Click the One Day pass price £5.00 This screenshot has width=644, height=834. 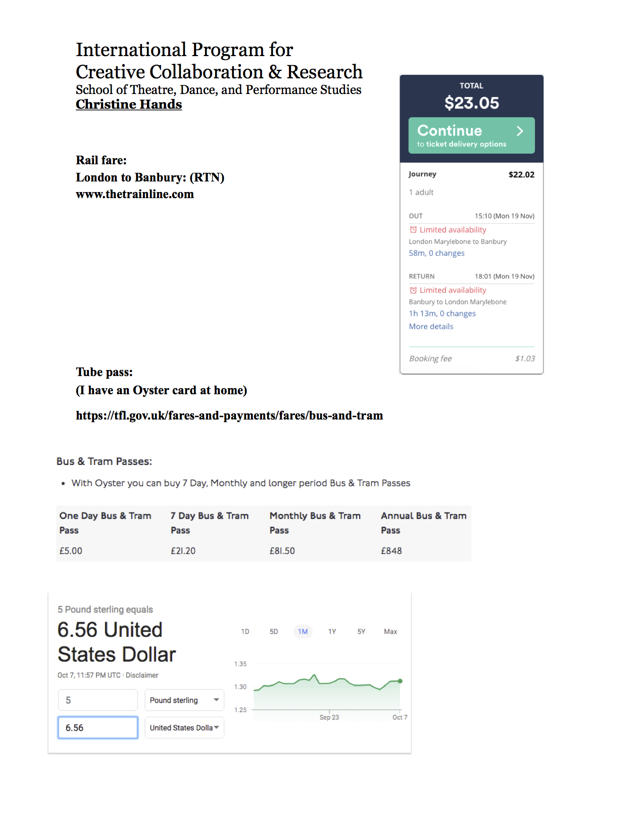coord(71,551)
